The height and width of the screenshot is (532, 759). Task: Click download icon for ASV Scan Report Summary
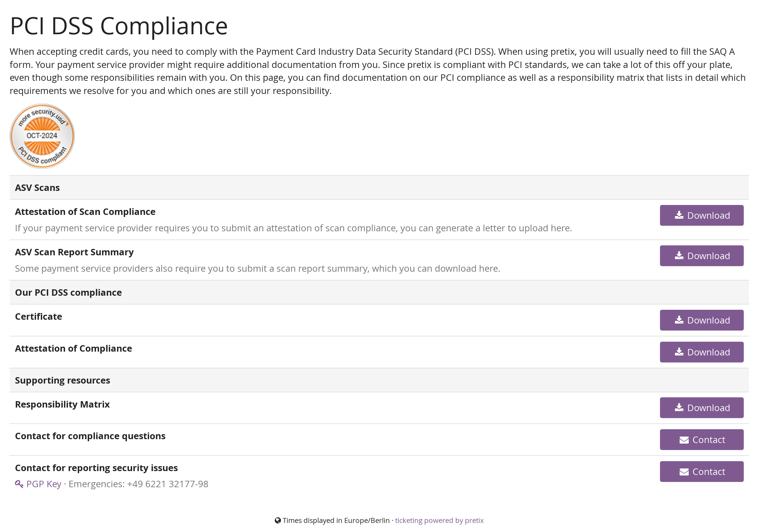tap(679, 255)
